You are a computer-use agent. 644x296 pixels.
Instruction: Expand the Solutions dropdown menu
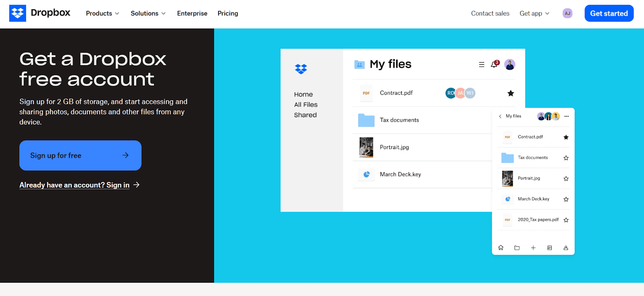tap(148, 13)
